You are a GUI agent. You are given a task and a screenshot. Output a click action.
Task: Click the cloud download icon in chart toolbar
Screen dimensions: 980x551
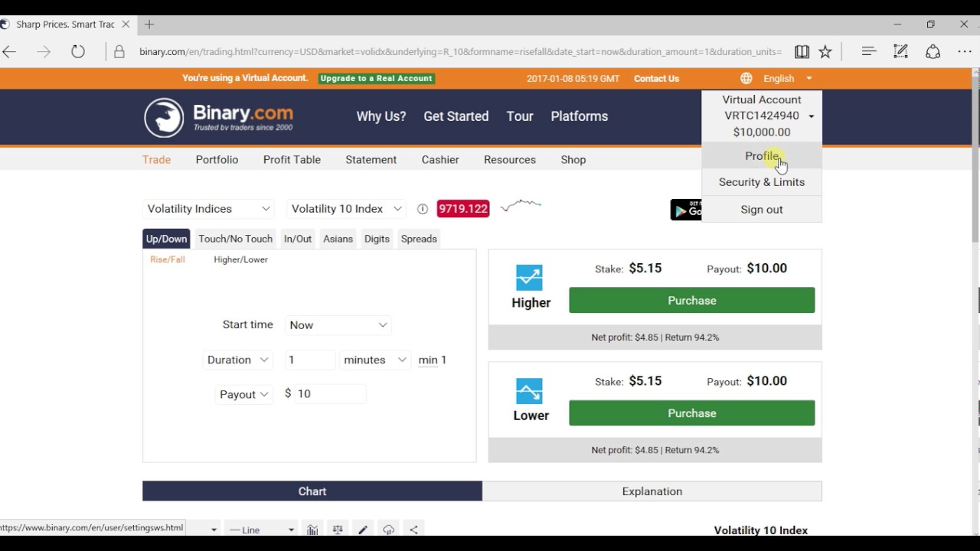click(x=388, y=530)
